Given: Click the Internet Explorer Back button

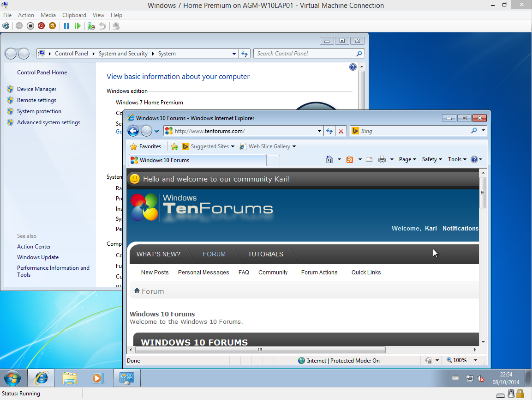Looking at the screenshot, I should pyautogui.click(x=133, y=131).
